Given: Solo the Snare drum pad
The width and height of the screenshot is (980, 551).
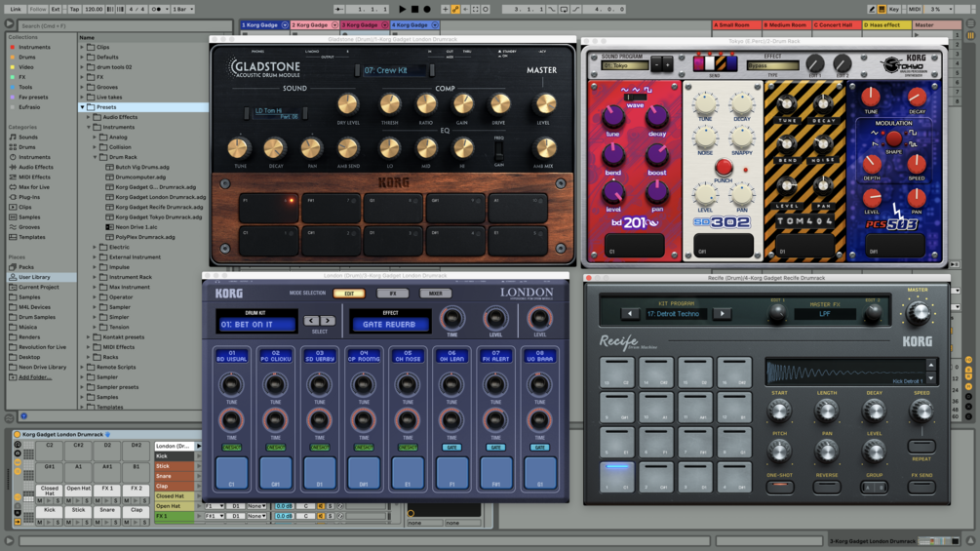Looking at the screenshot, I should 115,521.
